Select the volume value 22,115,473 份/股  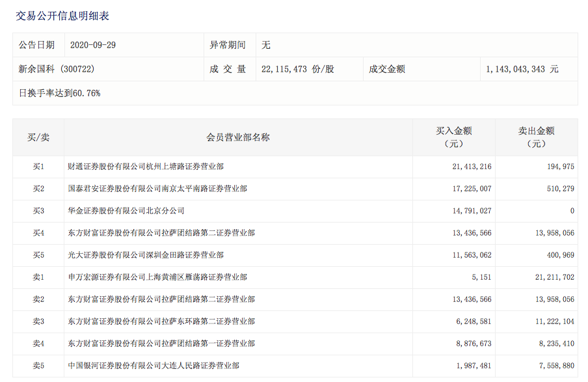coord(297,69)
